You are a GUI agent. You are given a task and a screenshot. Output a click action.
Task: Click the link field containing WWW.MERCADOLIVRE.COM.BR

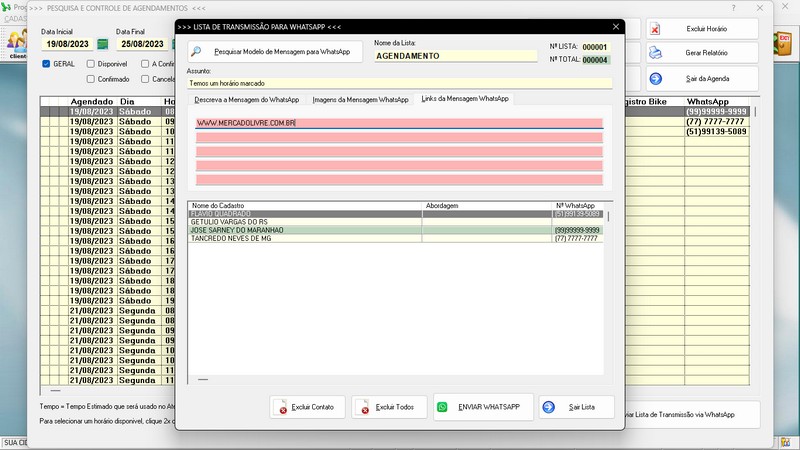point(400,123)
